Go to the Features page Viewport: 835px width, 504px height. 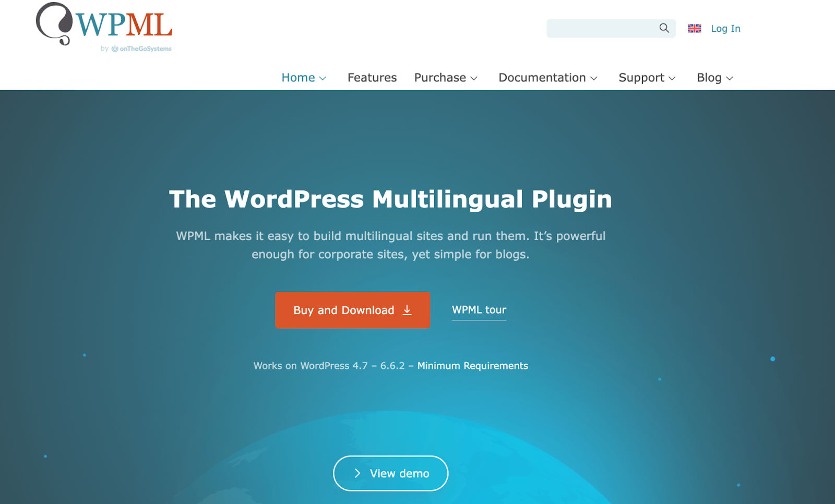pyautogui.click(x=372, y=78)
